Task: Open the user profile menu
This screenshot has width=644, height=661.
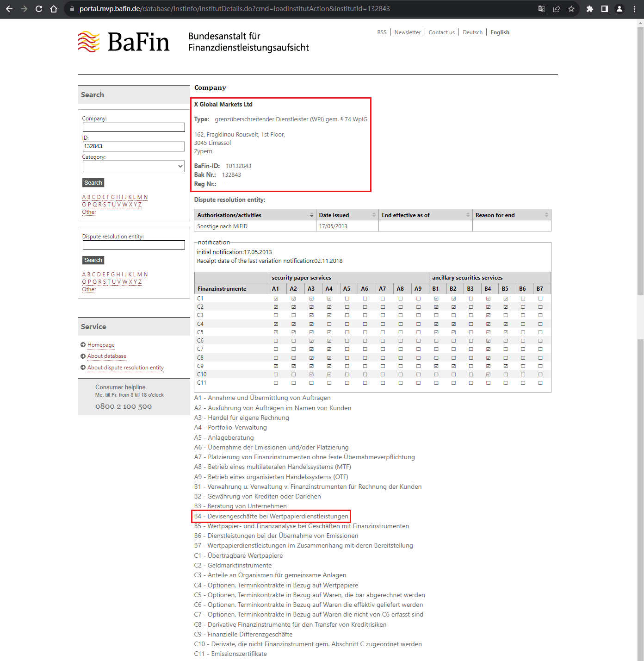Action: pos(619,9)
